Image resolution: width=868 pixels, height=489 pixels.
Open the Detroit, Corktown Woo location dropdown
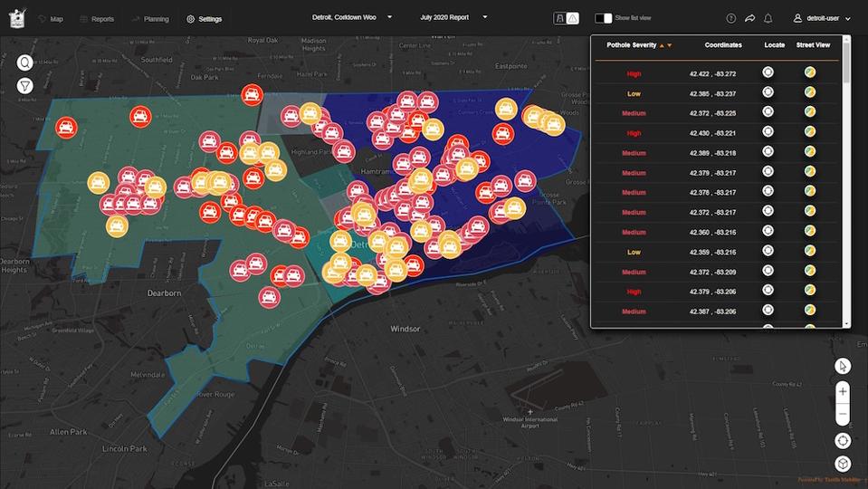tap(352, 17)
